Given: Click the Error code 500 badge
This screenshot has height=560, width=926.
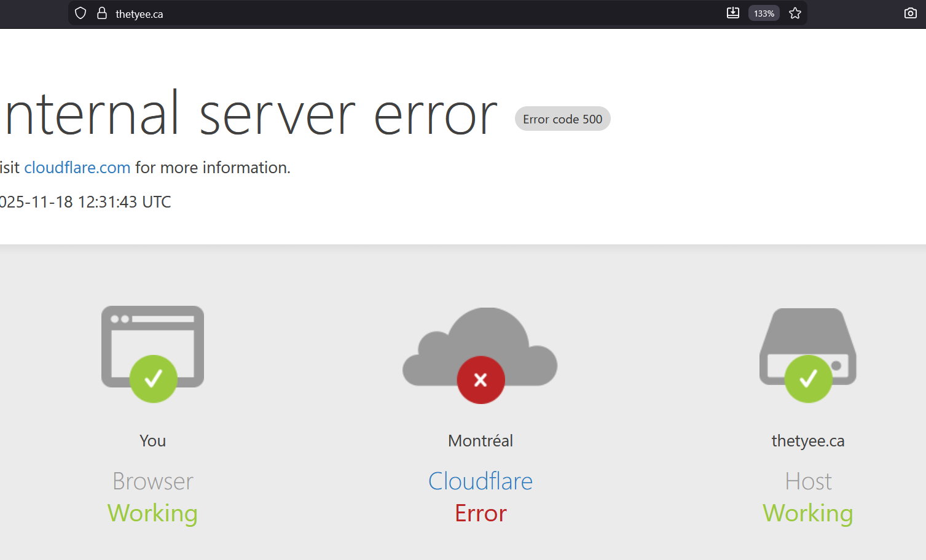Looking at the screenshot, I should pyautogui.click(x=562, y=119).
